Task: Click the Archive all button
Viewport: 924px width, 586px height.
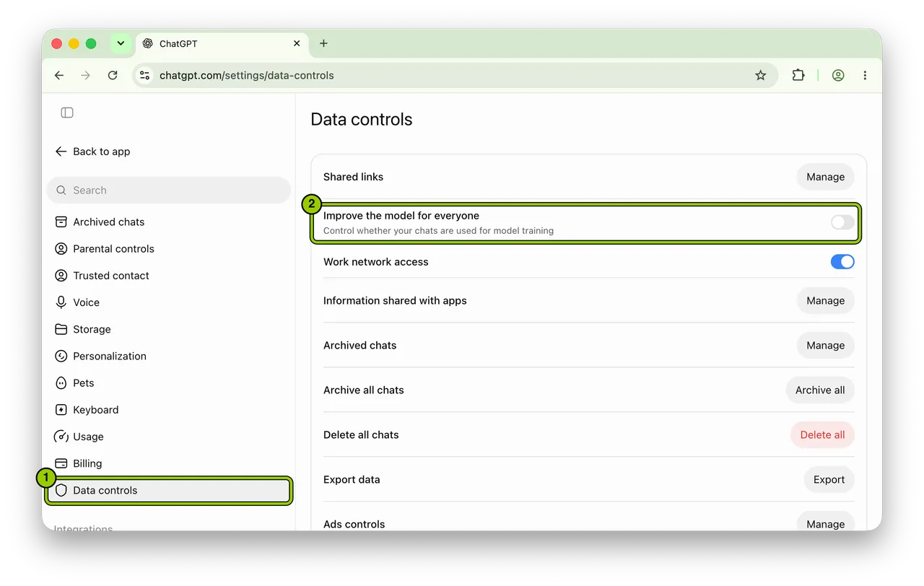Action: 820,390
